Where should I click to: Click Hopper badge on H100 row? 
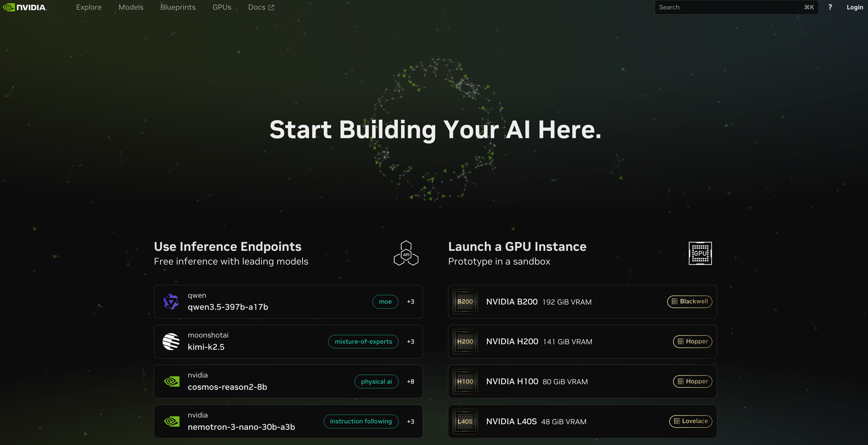pyautogui.click(x=693, y=382)
